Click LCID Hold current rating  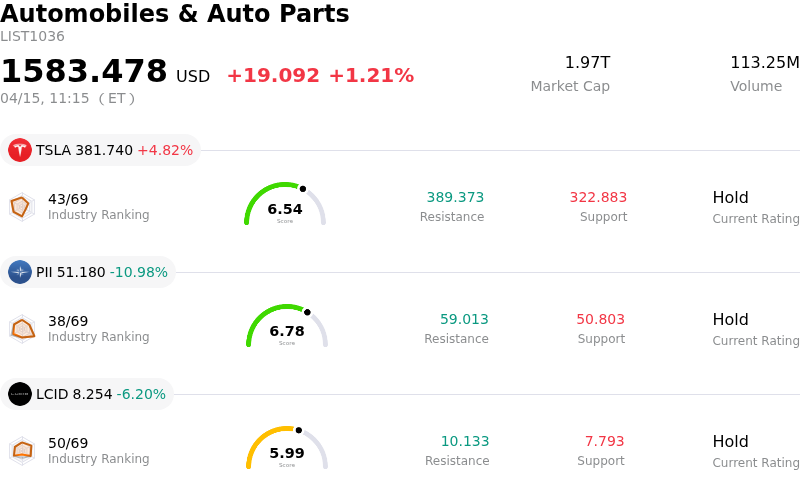pos(730,442)
